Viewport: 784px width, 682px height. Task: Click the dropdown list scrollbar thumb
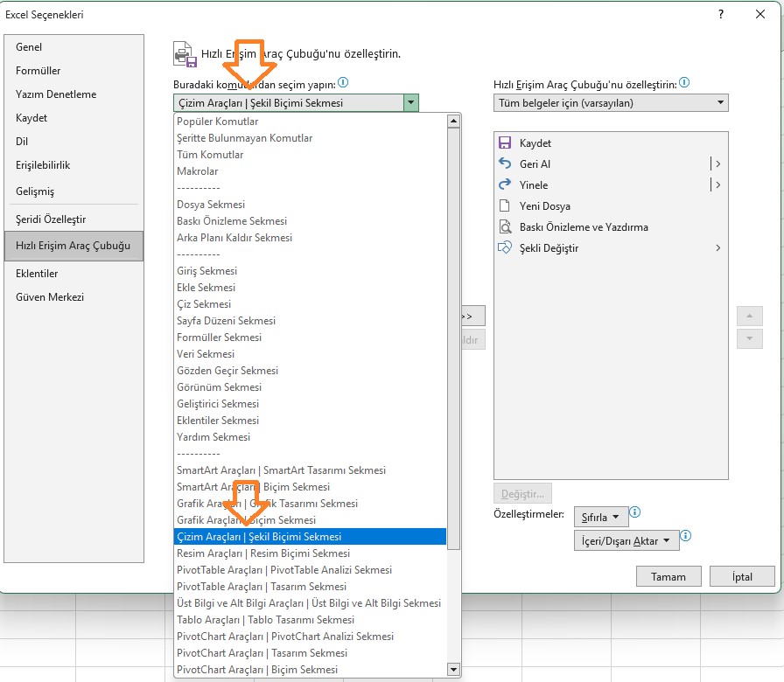(x=453, y=338)
